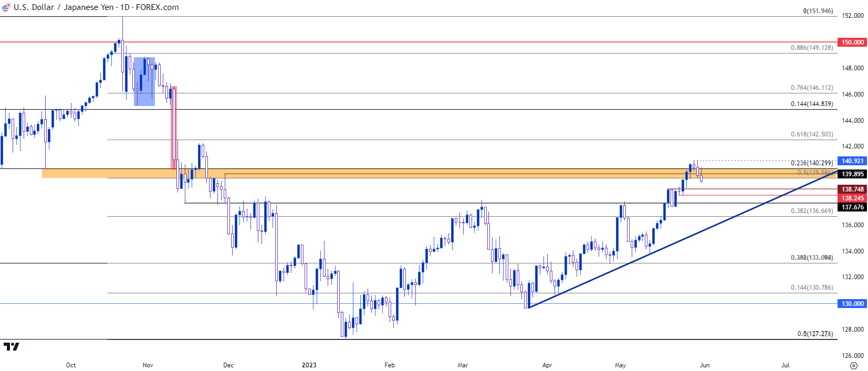
Task: Click the U.S. Dollar / Japanese Yen title
Action: click(x=63, y=7)
